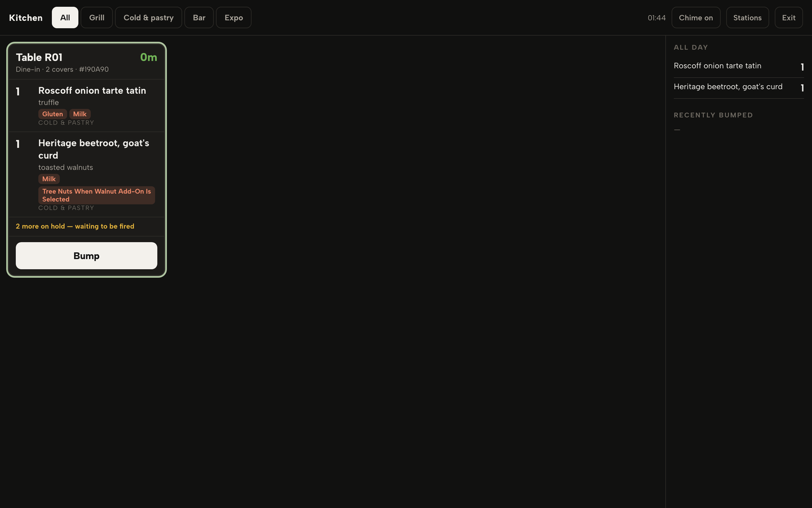Bump the Table R01 ticket
Image resolution: width=812 pixels, height=508 pixels.
(86, 256)
